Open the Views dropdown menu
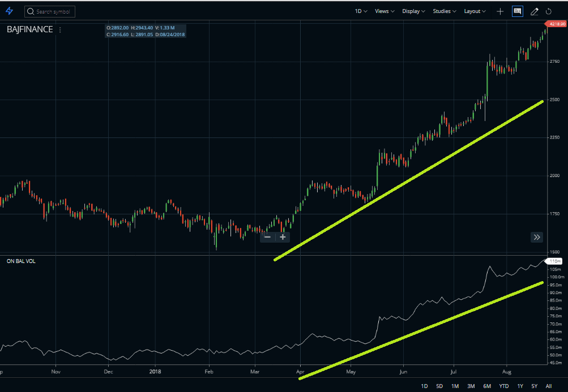The height and width of the screenshot is (392, 568). pyautogui.click(x=385, y=11)
